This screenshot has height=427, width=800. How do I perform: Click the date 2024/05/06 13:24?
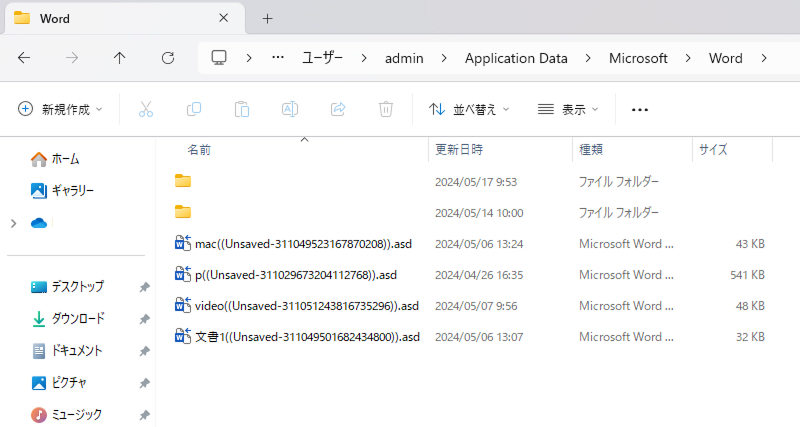coord(479,244)
